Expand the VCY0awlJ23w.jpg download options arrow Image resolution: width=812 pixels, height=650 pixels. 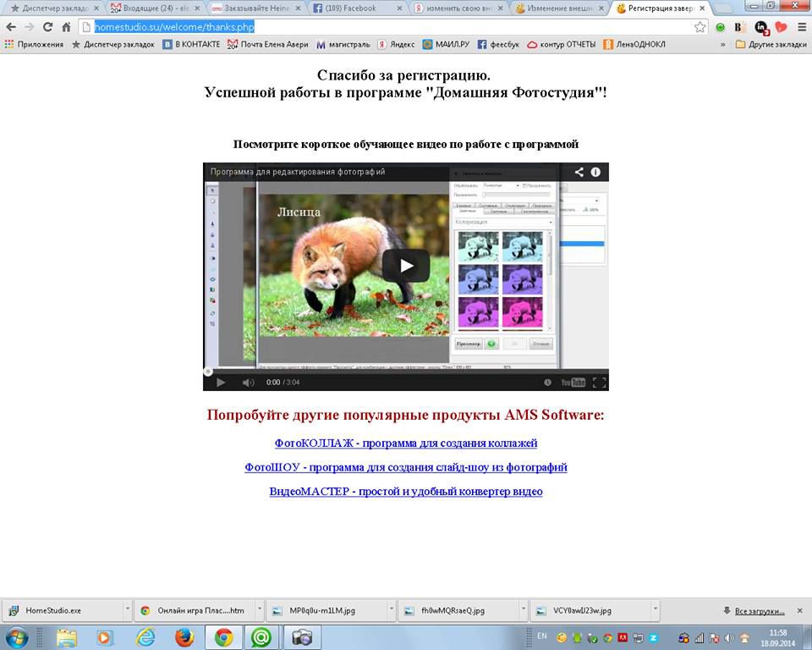click(655, 609)
